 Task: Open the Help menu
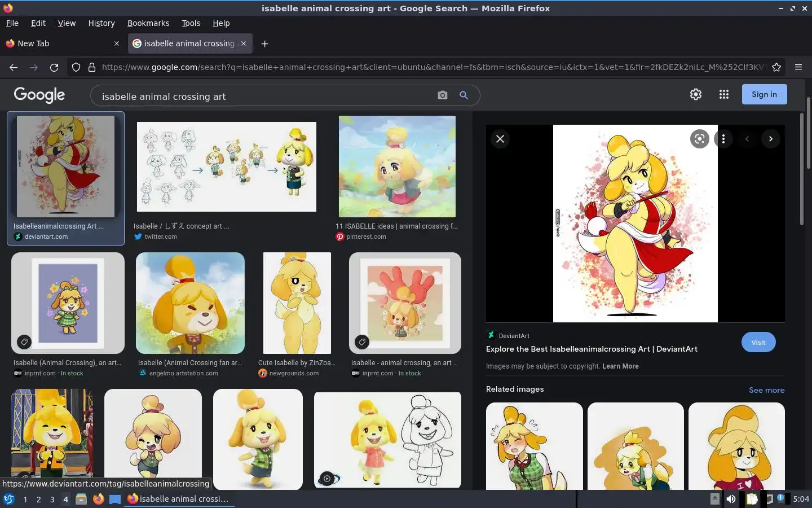coord(221,23)
